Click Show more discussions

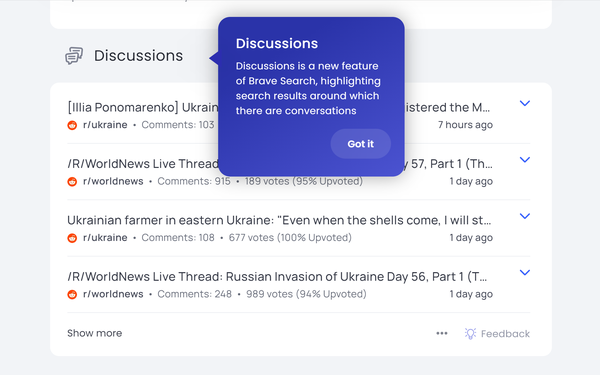click(95, 333)
